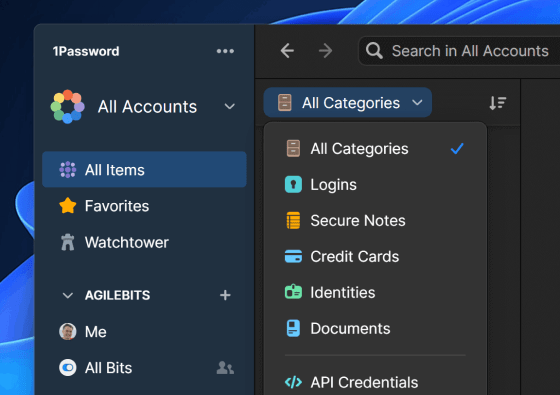Toggle the All Categories dropdown button
Viewport: 560px width, 395px height.
click(348, 102)
